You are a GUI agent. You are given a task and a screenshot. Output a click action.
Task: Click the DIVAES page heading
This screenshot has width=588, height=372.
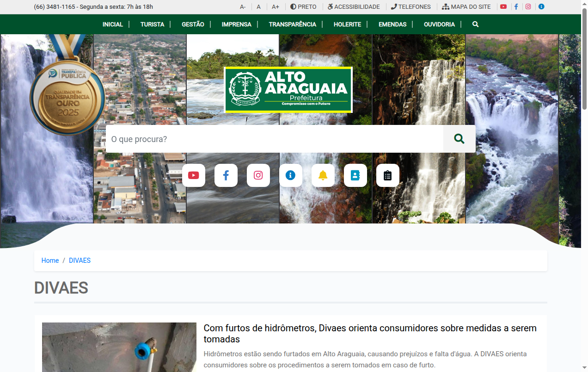coord(61,288)
